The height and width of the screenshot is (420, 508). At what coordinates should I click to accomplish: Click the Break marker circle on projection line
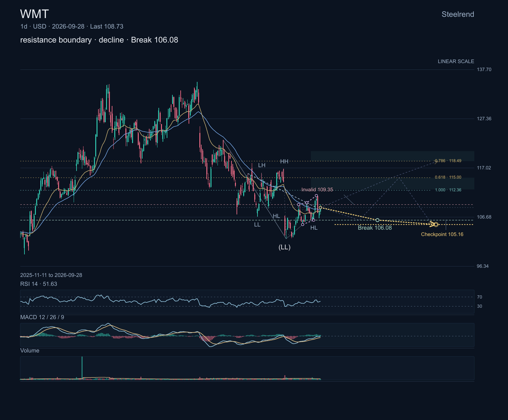377,220
